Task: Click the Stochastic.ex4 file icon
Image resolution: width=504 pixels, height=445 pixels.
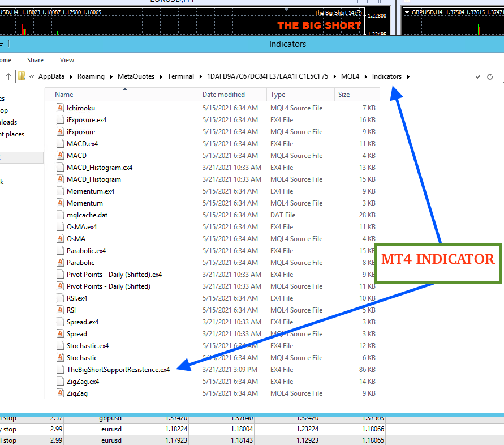Action: pos(60,345)
